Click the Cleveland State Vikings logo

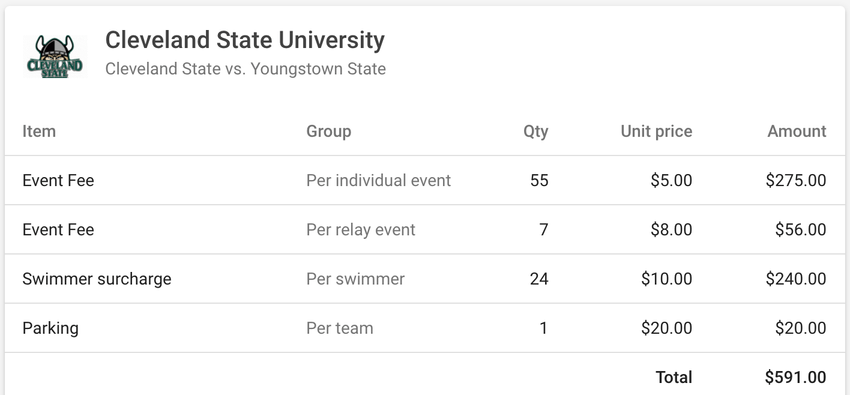coord(55,56)
